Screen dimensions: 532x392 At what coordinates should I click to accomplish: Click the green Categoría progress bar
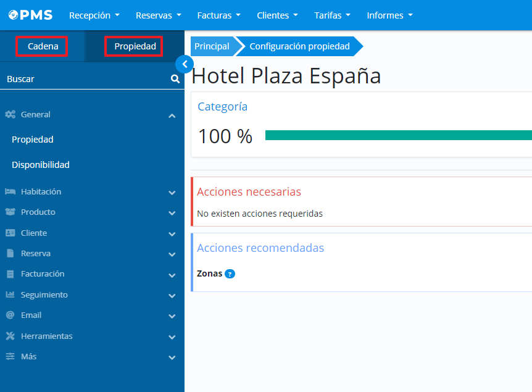pos(398,135)
